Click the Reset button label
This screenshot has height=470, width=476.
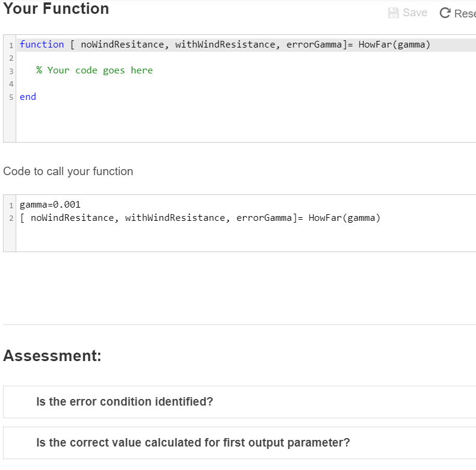(465, 13)
